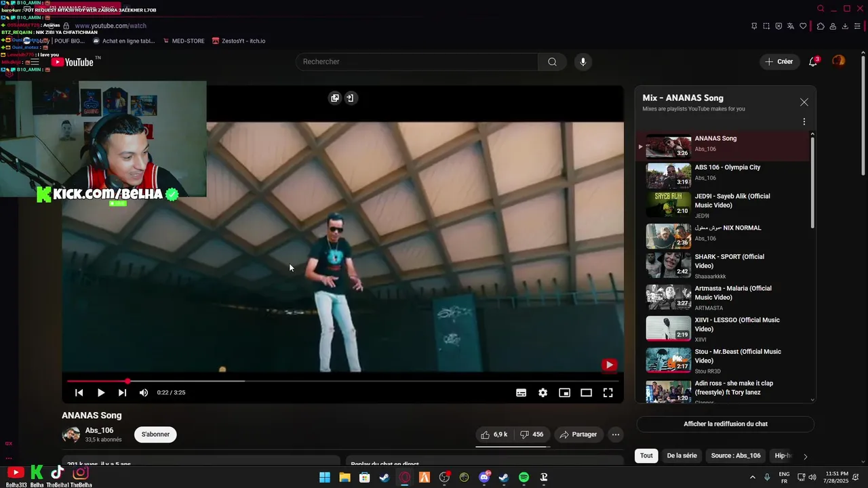Select the Hip-hop filter chip

[783, 456]
